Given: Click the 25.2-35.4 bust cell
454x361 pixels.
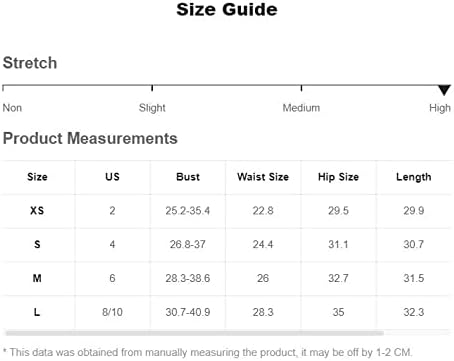Looking at the screenshot, I should pyautogui.click(x=188, y=211).
